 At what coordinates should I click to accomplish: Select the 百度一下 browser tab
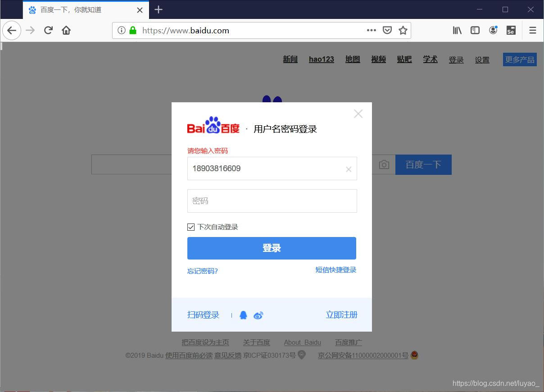(x=86, y=10)
